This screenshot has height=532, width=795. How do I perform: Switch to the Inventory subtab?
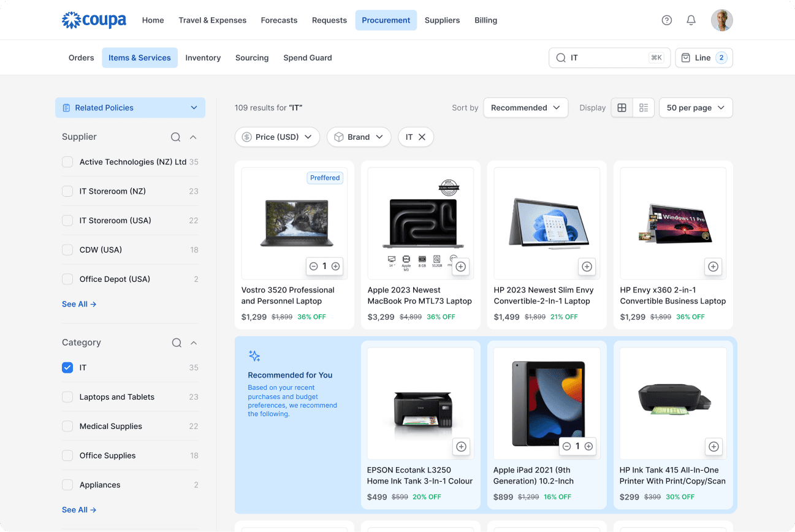[x=203, y=58]
